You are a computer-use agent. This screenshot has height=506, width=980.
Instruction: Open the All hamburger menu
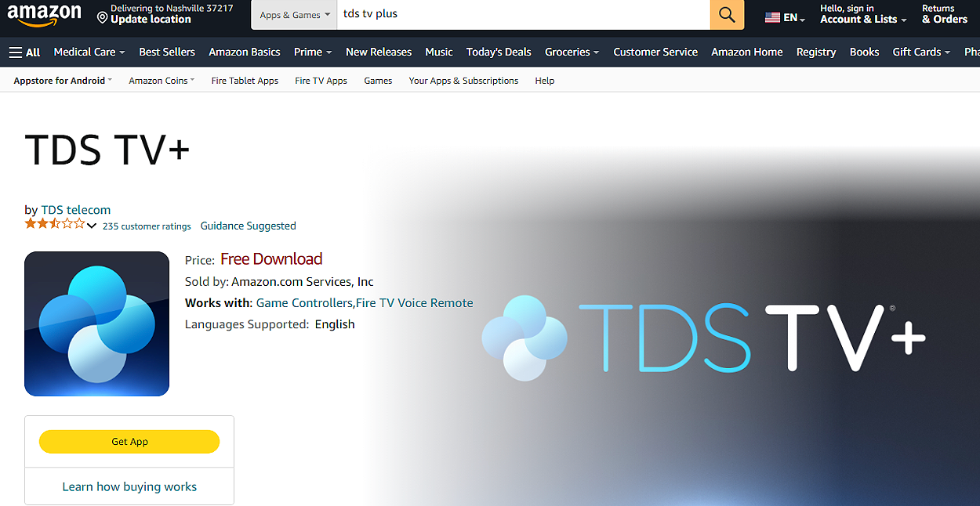24,52
